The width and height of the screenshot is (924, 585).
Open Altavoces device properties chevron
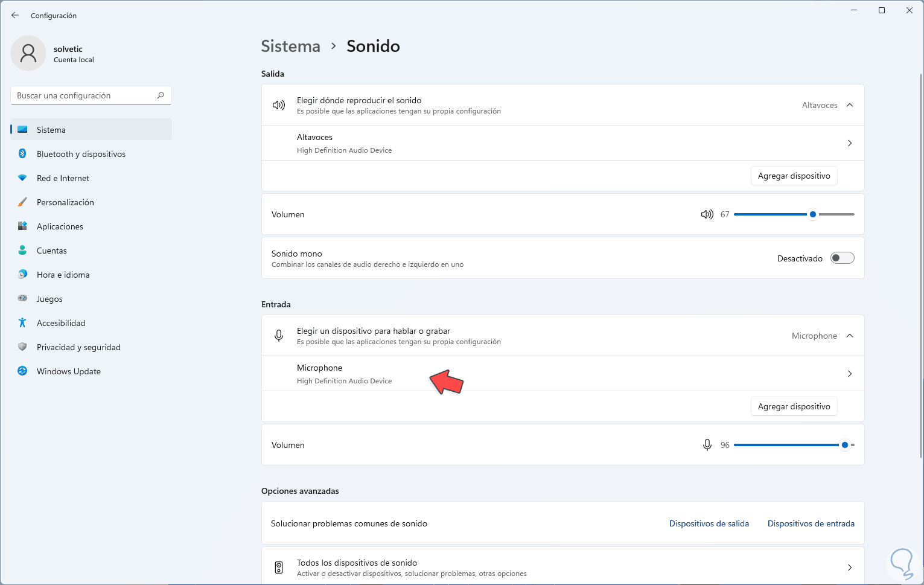[850, 143]
